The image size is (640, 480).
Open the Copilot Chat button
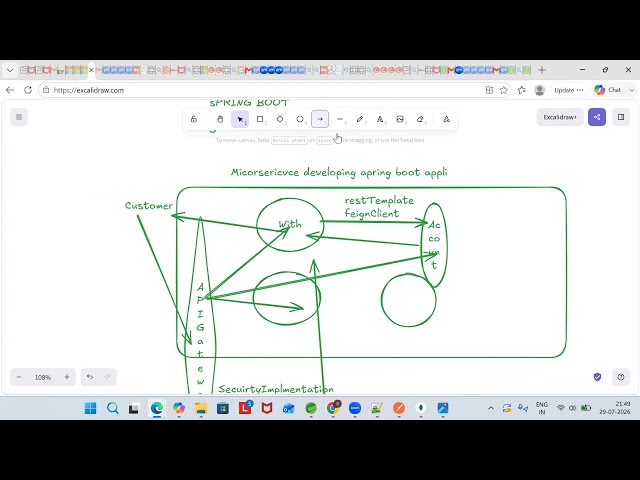tap(607, 90)
